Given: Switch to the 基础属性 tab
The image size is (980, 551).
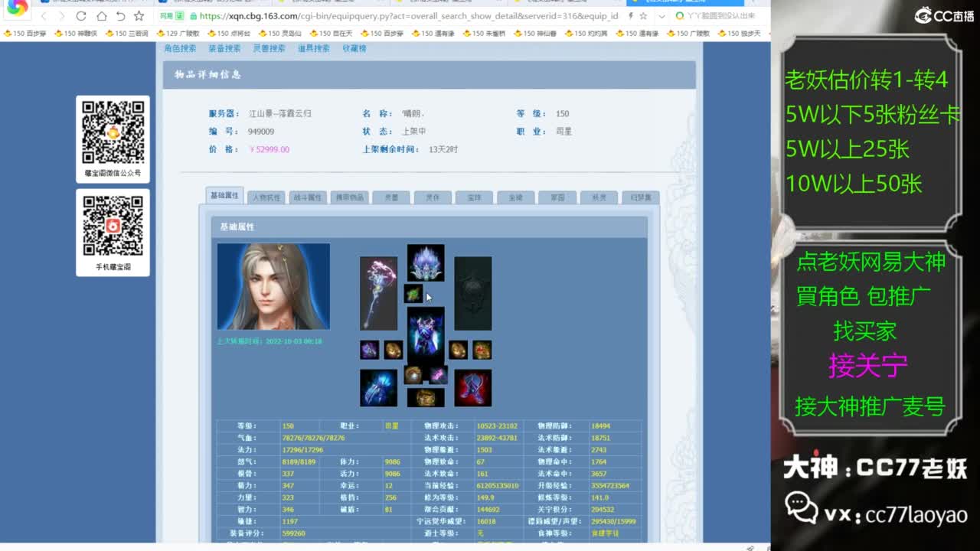Looking at the screenshot, I should pyautogui.click(x=225, y=196).
